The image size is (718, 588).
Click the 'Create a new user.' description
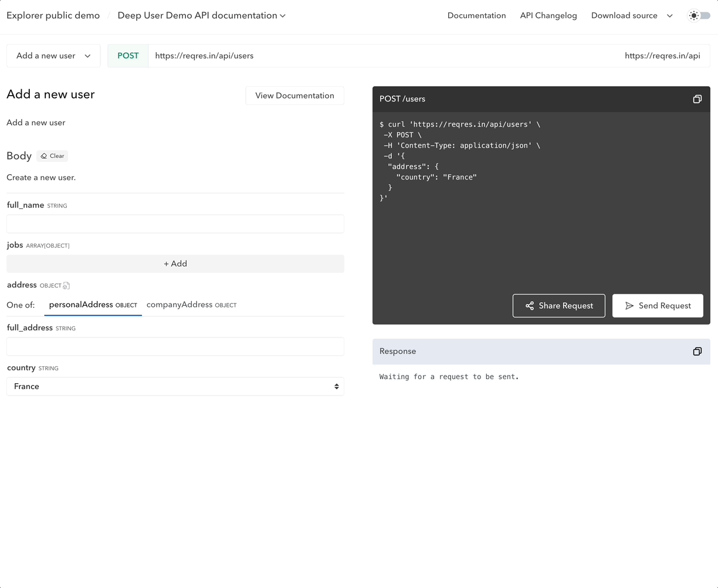[x=41, y=177]
